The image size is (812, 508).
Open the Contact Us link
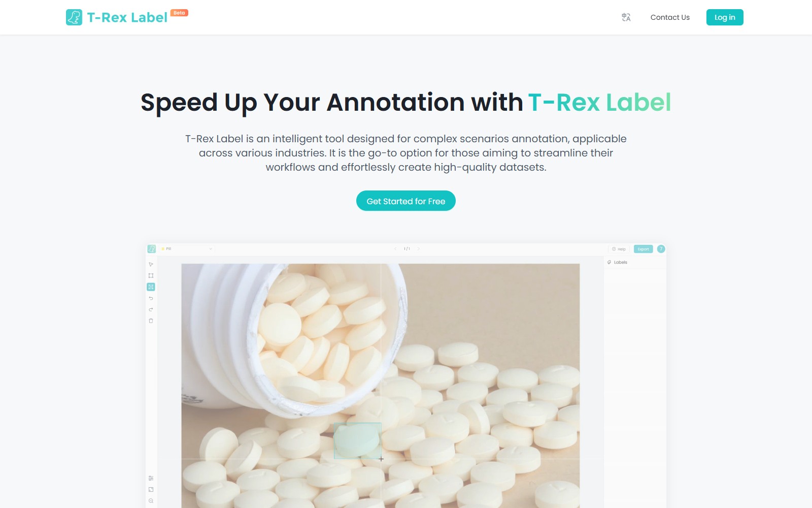click(x=670, y=17)
